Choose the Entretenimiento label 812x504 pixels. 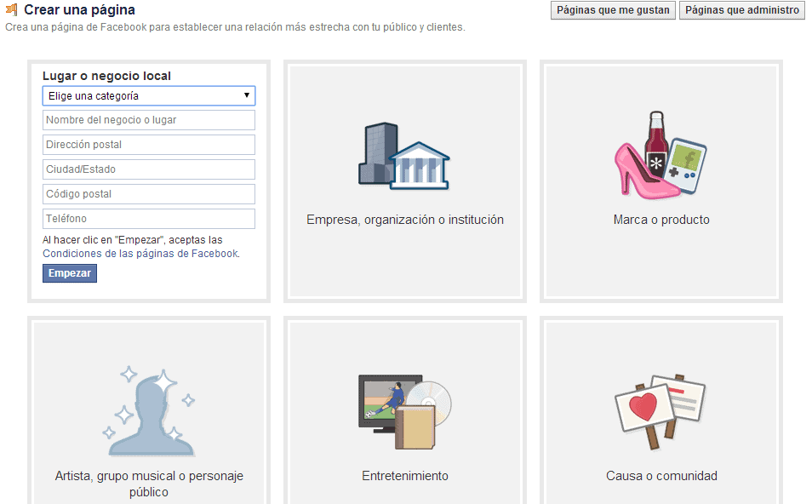(405, 476)
